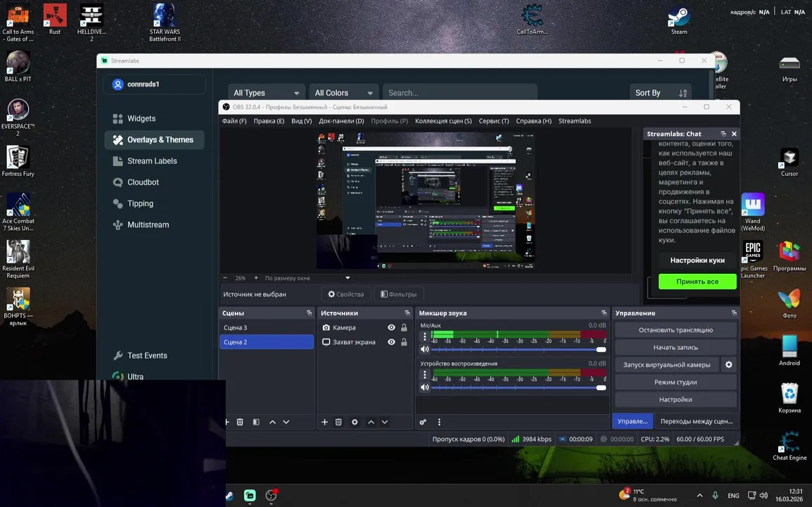Open preview scaling По размеру окна dropdown
812x507 pixels.
(x=307, y=278)
